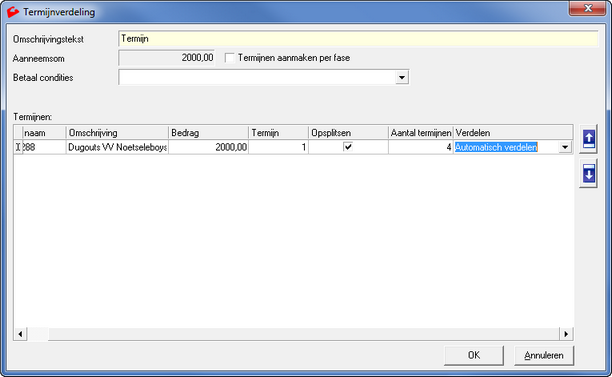Click the red application logo in title bar

click(x=13, y=12)
